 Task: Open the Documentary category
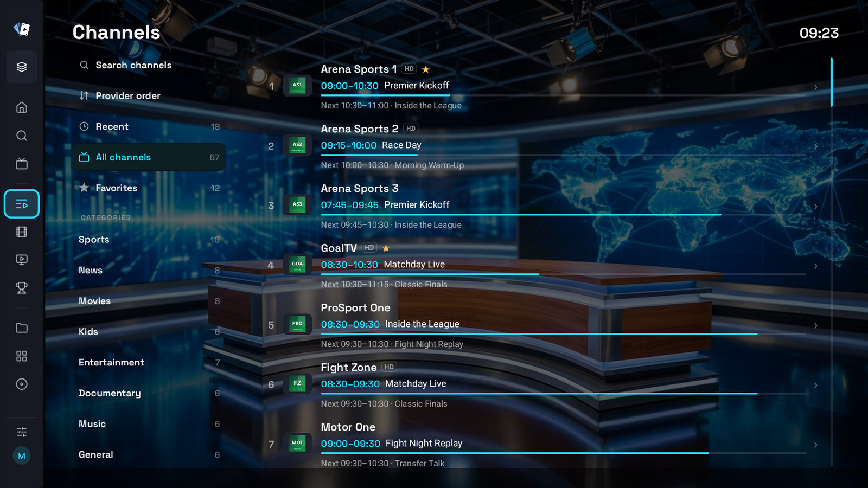(149, 393)
